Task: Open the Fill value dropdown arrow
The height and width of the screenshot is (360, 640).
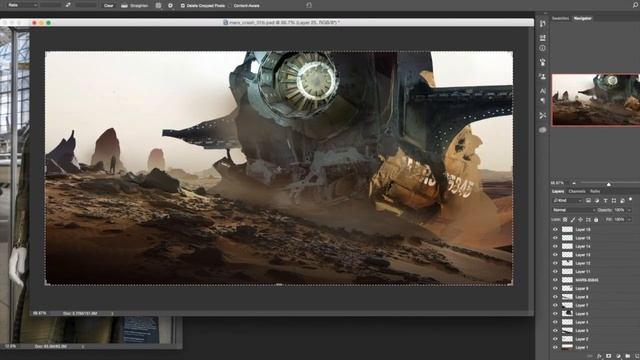Action: pos(629,220)
